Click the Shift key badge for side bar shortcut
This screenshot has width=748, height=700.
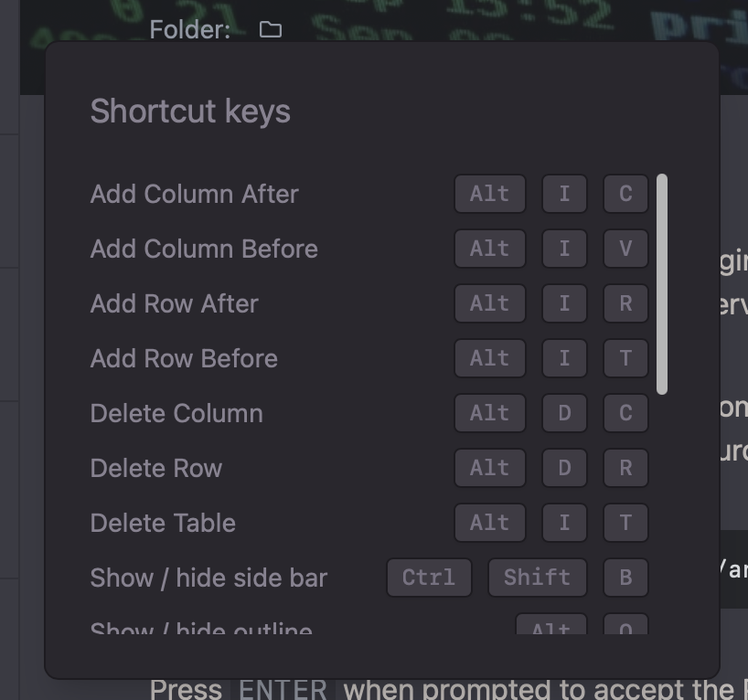click(537, 577)
